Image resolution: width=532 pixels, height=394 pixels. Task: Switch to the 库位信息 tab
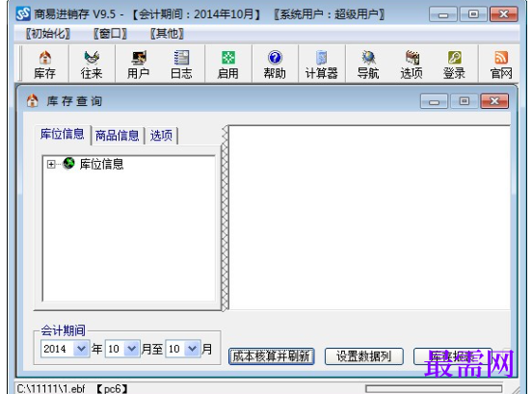click(x=63, y=134)
